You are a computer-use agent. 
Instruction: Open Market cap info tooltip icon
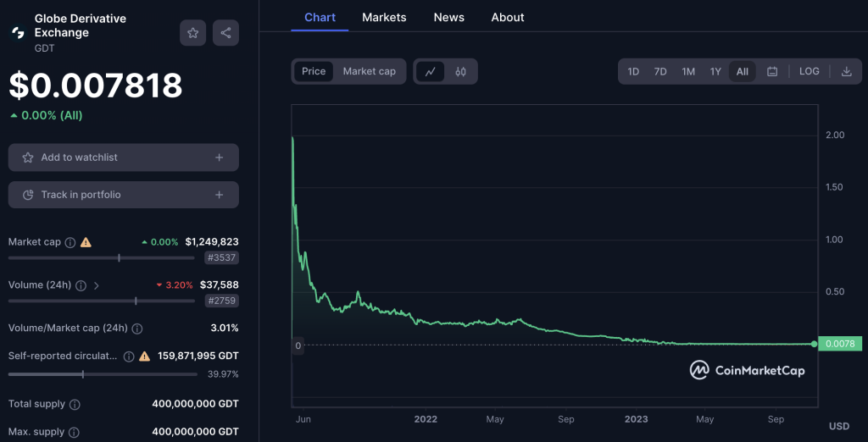(x=70, y=242)
